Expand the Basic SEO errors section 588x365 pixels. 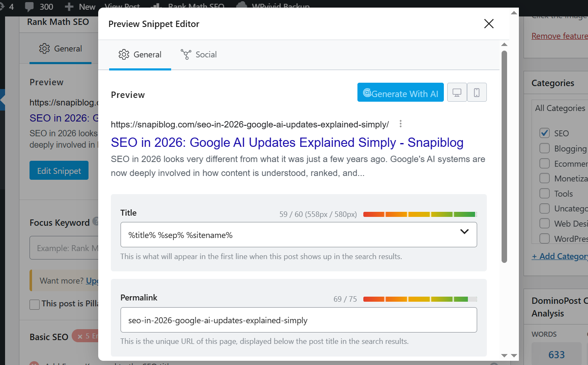pyautogui.click(x=89, y=336)
